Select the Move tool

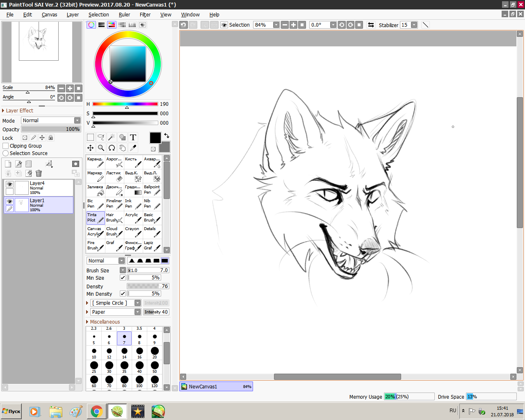tap(90, 148)
